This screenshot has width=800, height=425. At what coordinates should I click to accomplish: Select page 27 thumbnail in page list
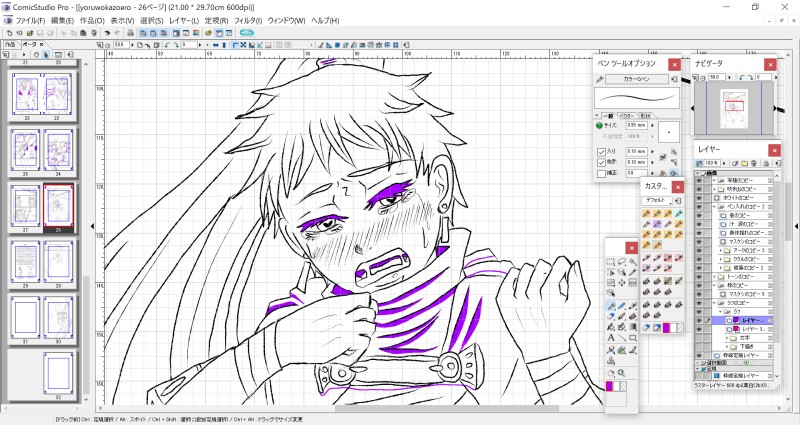point(26,206)
